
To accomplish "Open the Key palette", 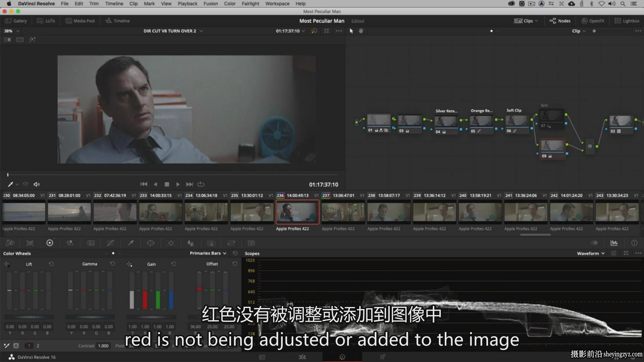I will coord(211,243).
